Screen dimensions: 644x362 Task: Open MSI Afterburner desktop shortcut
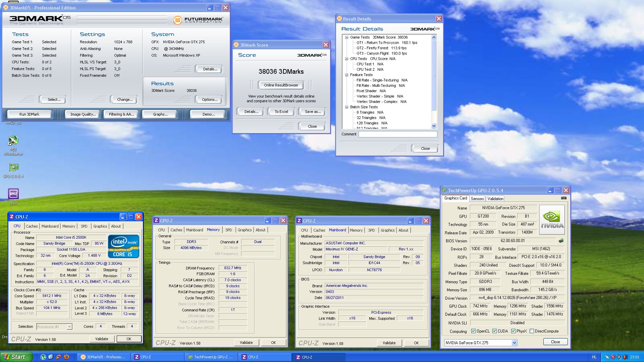pyautogui.click(x=13, y=141)
